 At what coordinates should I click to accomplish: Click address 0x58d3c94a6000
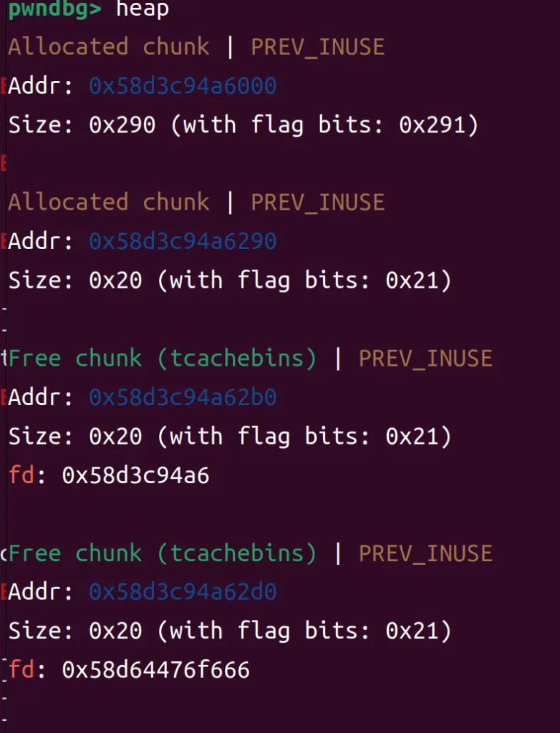183,87
